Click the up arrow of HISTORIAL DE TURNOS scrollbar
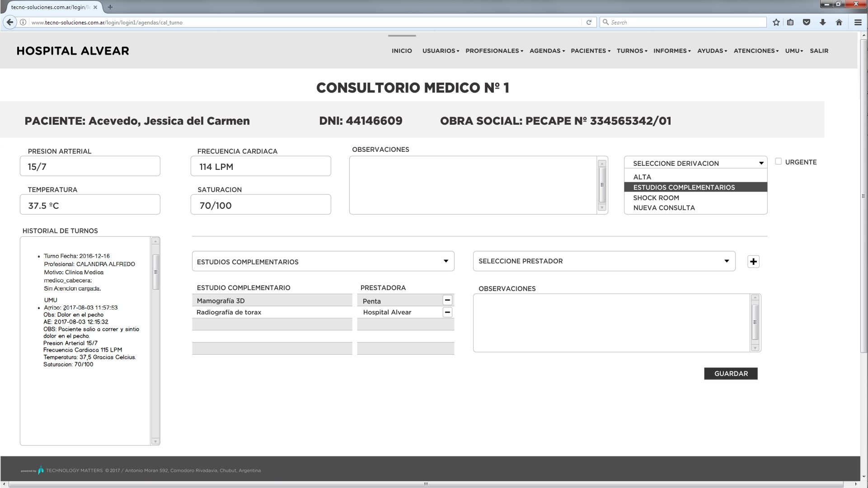The image size is (868, 488). [x=155, y=241]
